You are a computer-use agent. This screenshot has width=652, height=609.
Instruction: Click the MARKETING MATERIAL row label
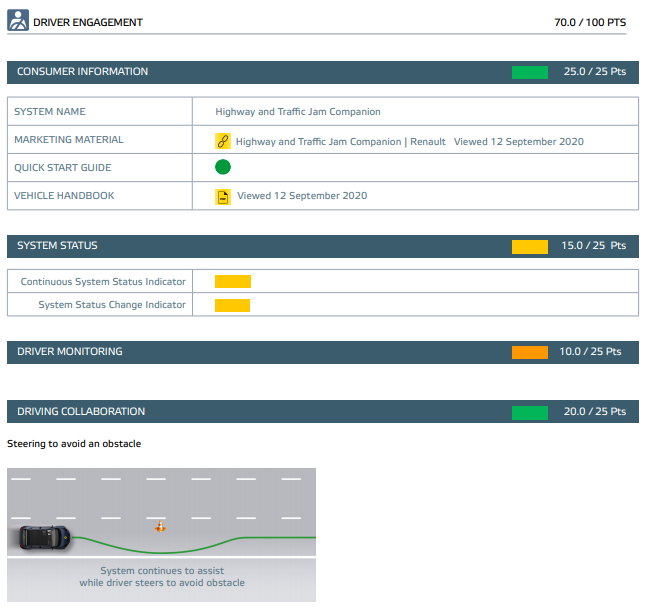point(69,139)
